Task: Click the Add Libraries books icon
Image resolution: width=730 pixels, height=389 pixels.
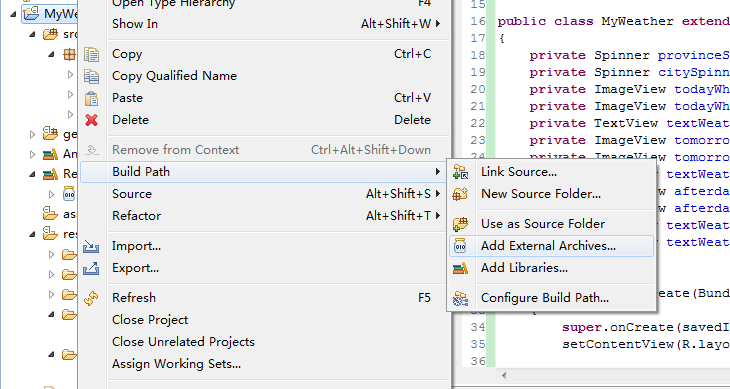Action: pyautogui.click(x=460, y=268)
